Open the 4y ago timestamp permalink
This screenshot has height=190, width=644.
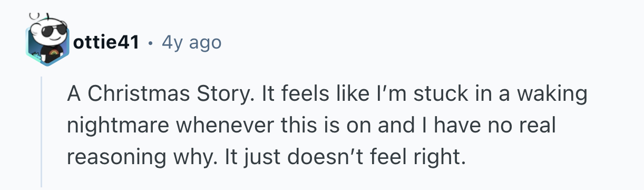click(192, 43)
